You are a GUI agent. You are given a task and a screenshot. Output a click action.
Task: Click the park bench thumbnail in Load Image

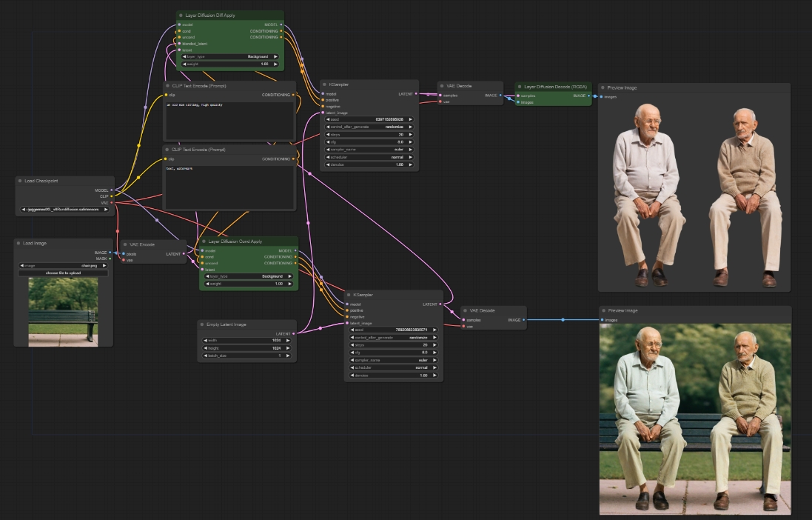[x=63, y=311]
